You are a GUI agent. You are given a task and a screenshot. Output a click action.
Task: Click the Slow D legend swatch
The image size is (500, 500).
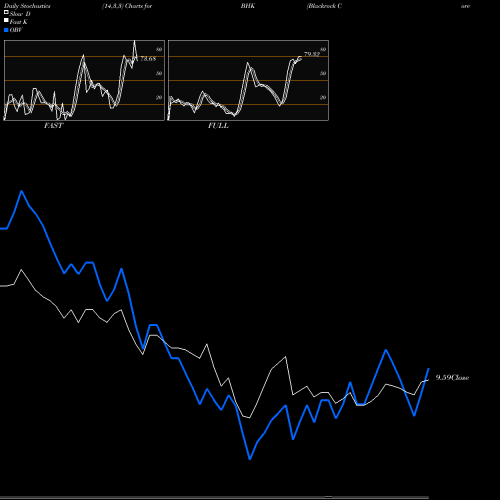pyautogui.click(x=6, y=12)
